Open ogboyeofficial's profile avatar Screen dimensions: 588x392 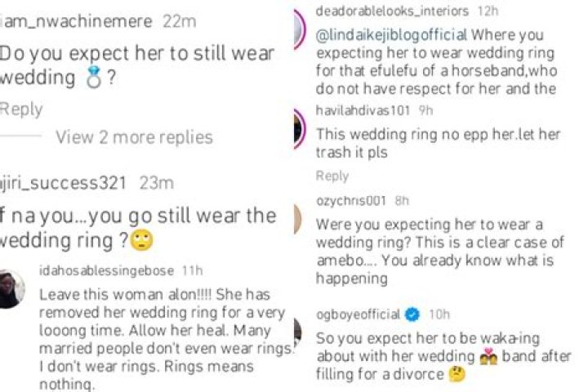pyautogui.click(x=298, y=332)
